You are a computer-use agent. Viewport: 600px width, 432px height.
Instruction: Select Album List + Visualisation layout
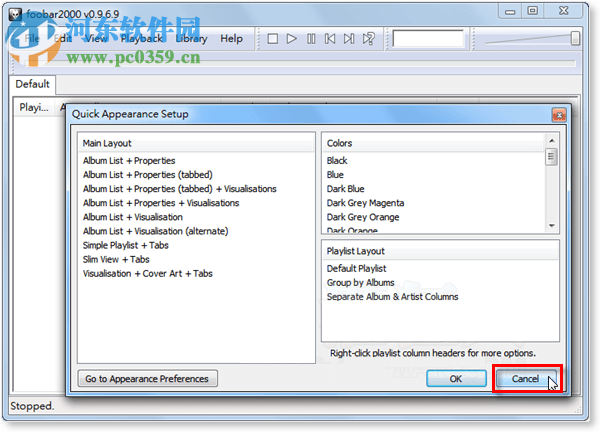pos(132,217)
